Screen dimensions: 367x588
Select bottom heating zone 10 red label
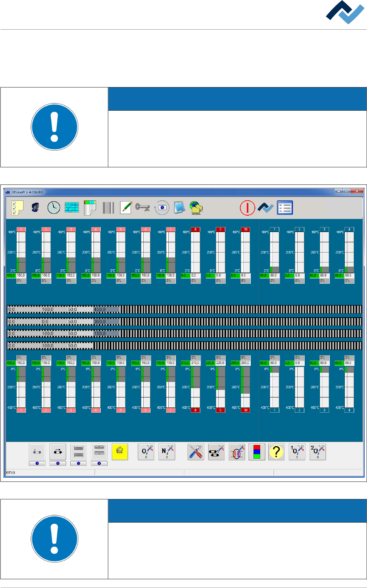tap(245, 410)
